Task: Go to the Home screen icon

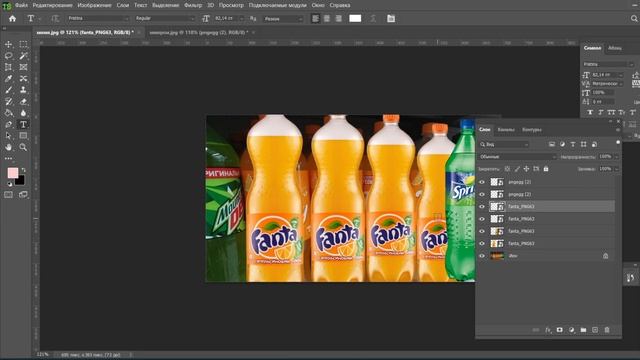Action: tap(13, 18)
